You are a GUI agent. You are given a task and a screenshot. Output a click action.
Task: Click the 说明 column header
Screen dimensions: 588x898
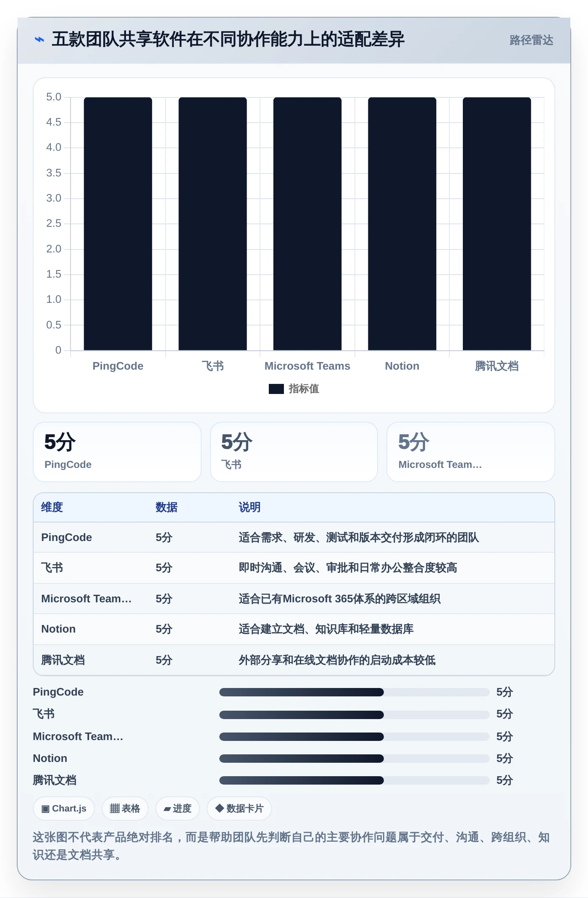coord(249,507)
